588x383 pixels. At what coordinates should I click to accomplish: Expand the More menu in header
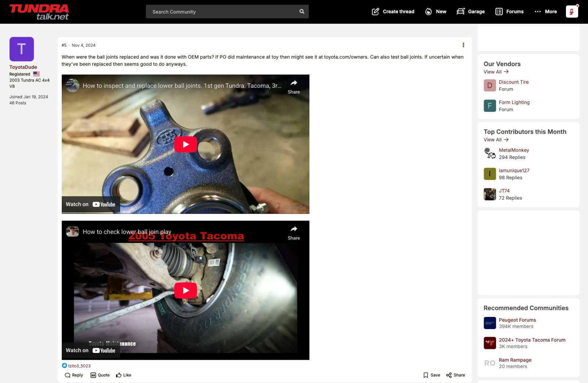(546, 11)
